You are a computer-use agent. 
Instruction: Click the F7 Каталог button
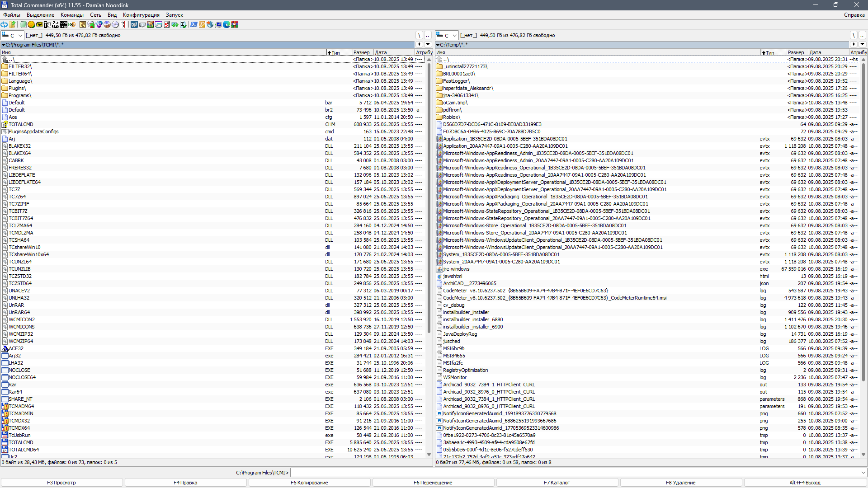[x=557, y=483]
